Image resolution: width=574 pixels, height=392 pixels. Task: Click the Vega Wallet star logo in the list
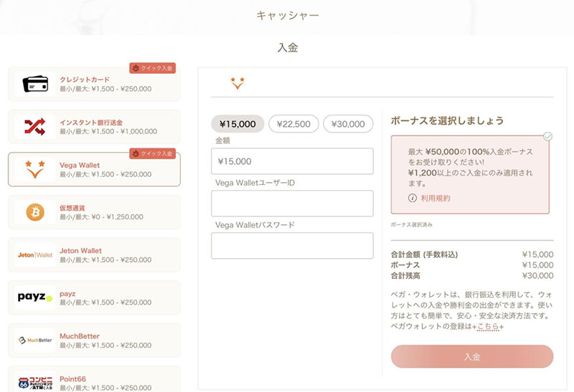(35, 169)
